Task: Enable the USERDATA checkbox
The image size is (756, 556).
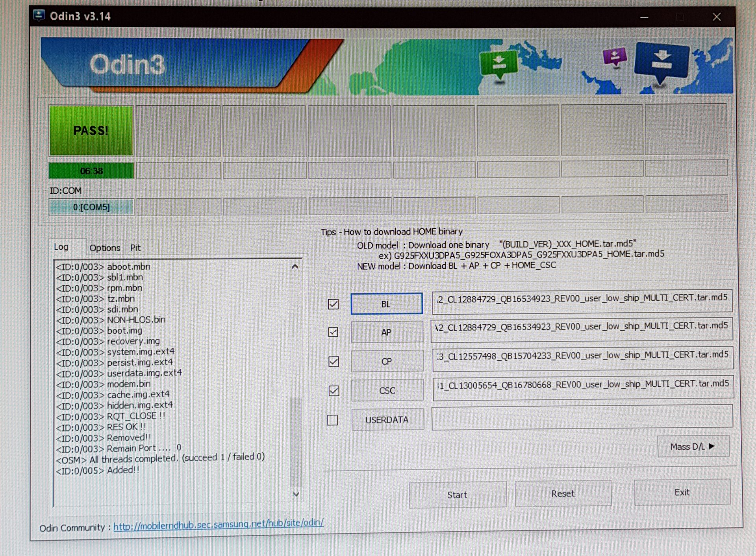Action: point(333,420)
